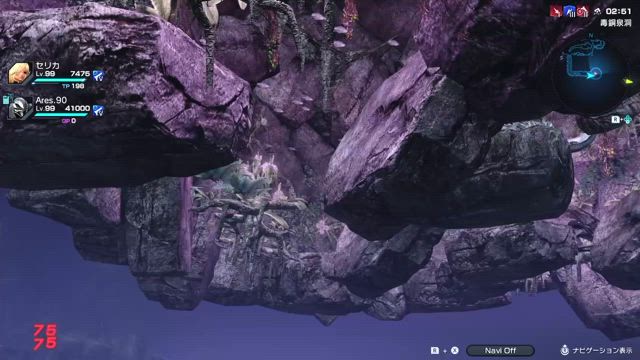
Task: Click the blue class badge next to 7475
Action: 98,75
